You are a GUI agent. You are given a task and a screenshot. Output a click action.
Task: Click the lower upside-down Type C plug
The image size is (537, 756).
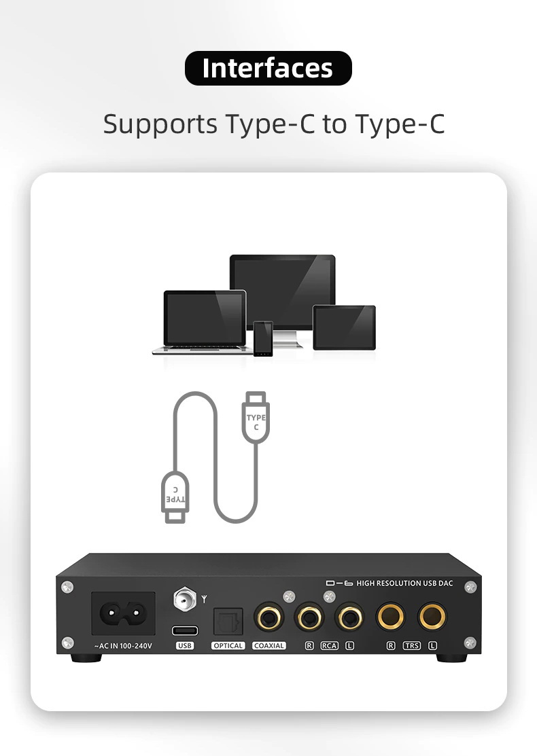tap(175, 497)
